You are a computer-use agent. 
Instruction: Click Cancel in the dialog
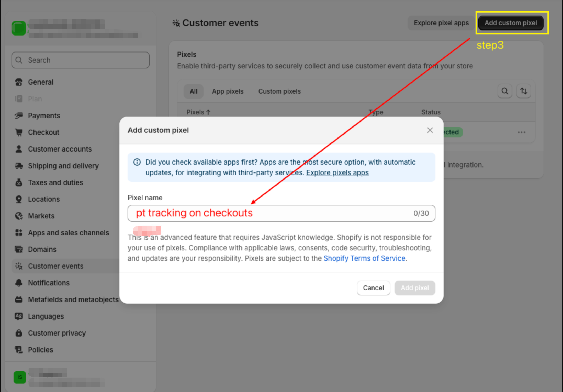[x=373, y=288]
